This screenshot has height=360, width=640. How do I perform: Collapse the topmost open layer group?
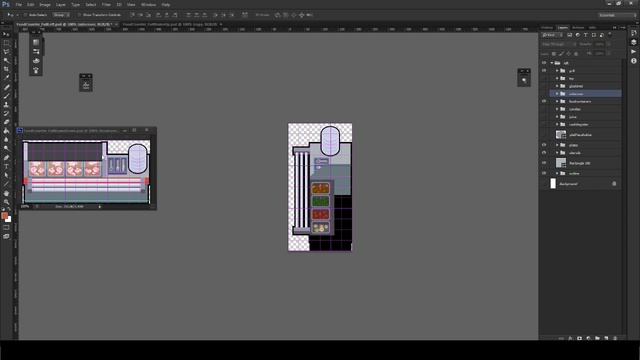coord(552,63)
